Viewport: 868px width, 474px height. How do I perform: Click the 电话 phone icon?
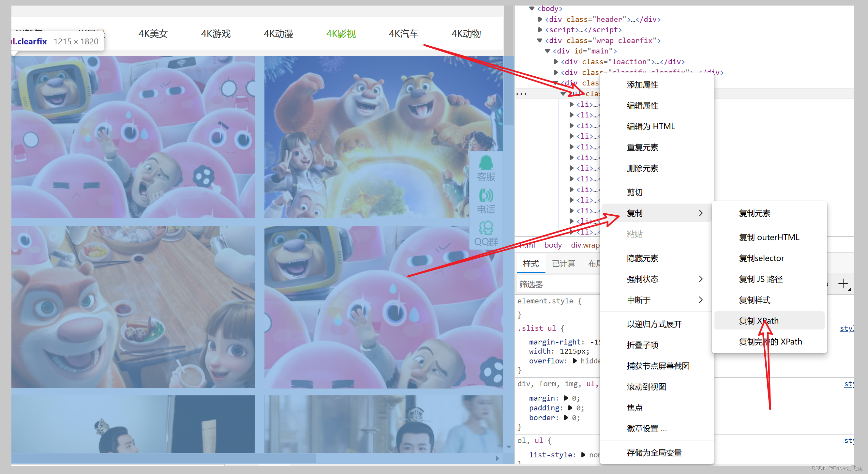click(486, 201)
